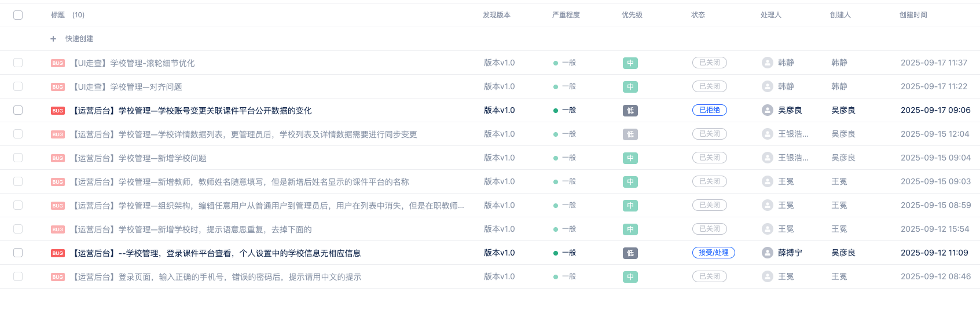The height and width of the screenshot is (310, 980).
Task: Open the 已拒绝 status dropdown
Action: (710, 110)
